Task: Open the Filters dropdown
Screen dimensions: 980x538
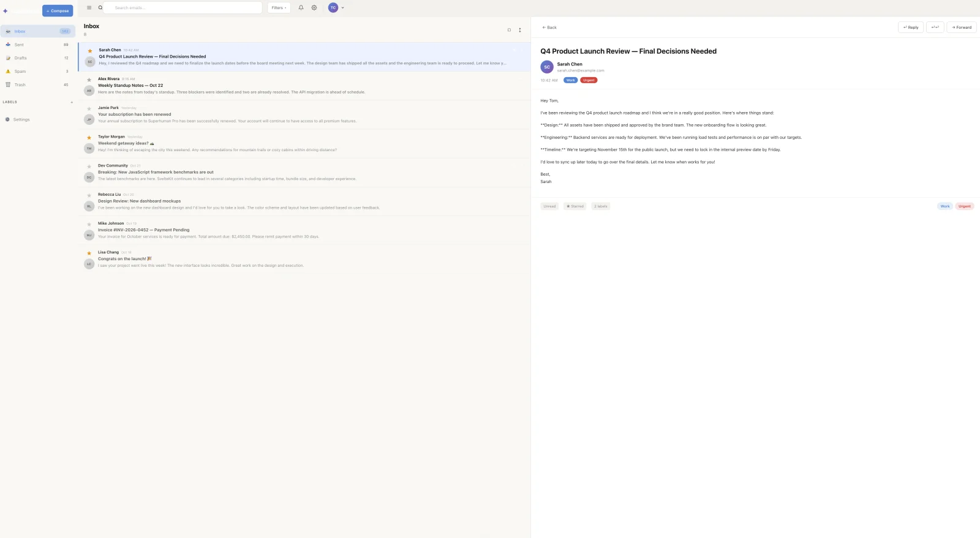Action: click(x=279, y=8)
